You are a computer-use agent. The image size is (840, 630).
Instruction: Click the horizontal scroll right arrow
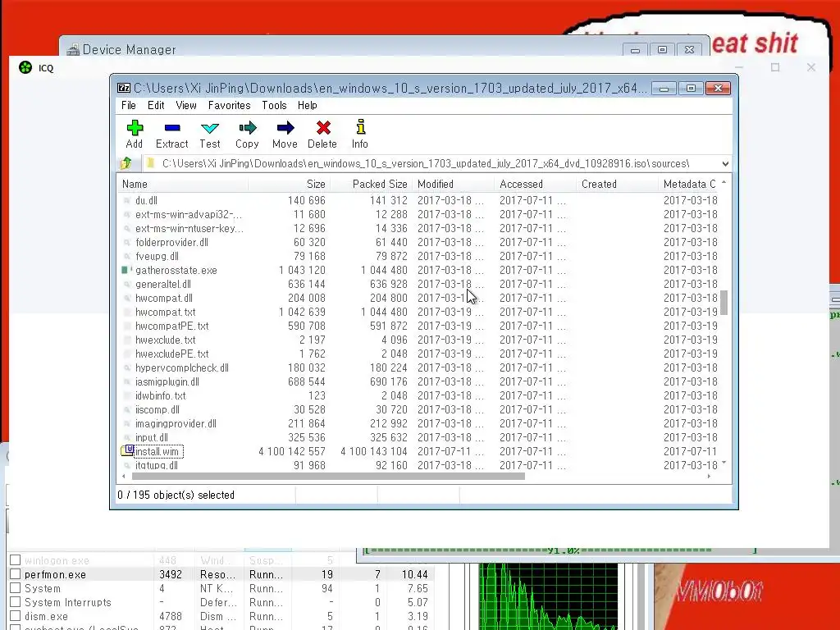coord(709,476)
